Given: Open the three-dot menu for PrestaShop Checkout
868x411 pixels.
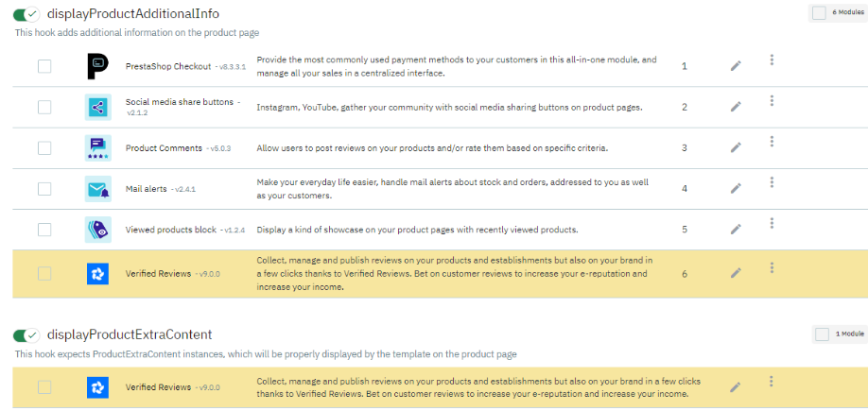Looking at the screenshot, I should point(772,60).
